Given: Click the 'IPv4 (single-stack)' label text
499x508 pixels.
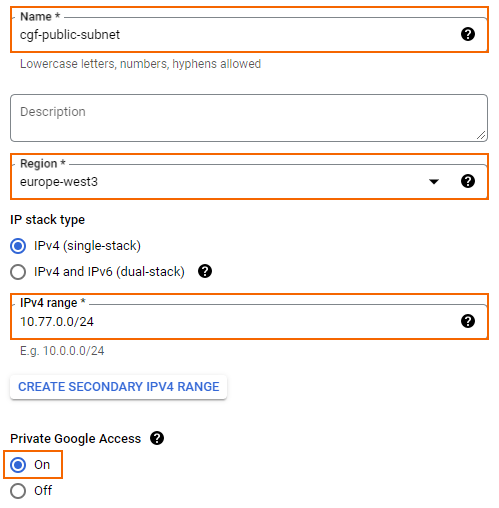Looking at the screenshot, I should [x=87, y=246].
